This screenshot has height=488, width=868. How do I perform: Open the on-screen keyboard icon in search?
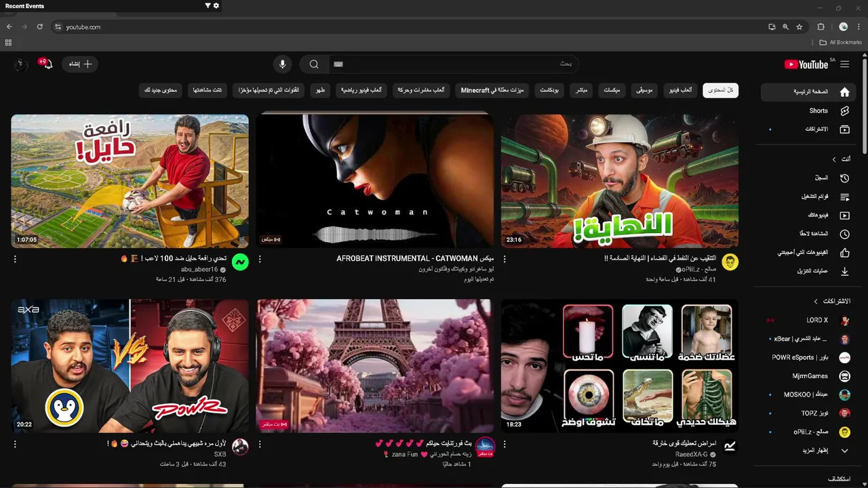point(338,64)
